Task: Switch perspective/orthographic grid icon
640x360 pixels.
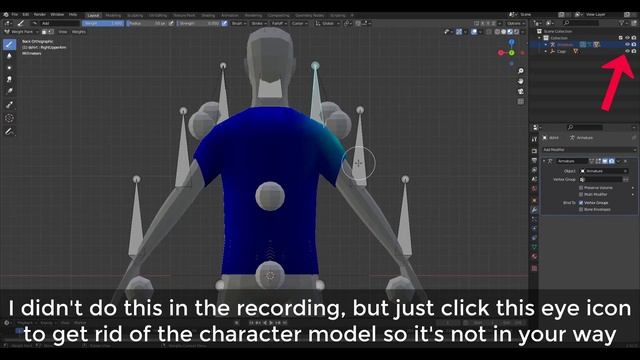Action: click(520, 101)
